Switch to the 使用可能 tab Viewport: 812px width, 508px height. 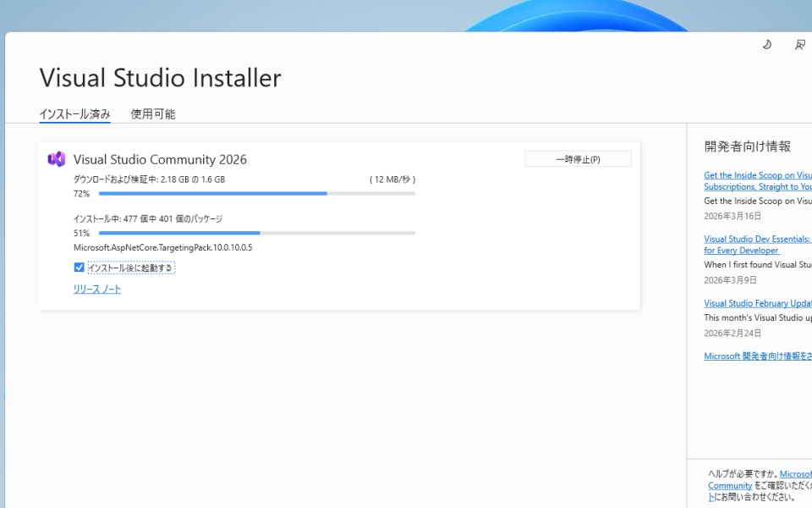[x=152, y=114]
